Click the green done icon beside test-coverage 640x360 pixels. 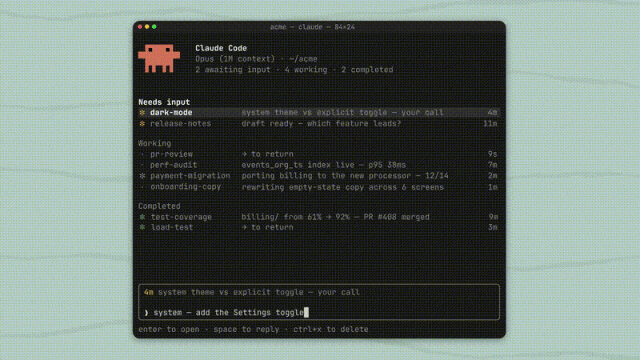click(142, 217)
